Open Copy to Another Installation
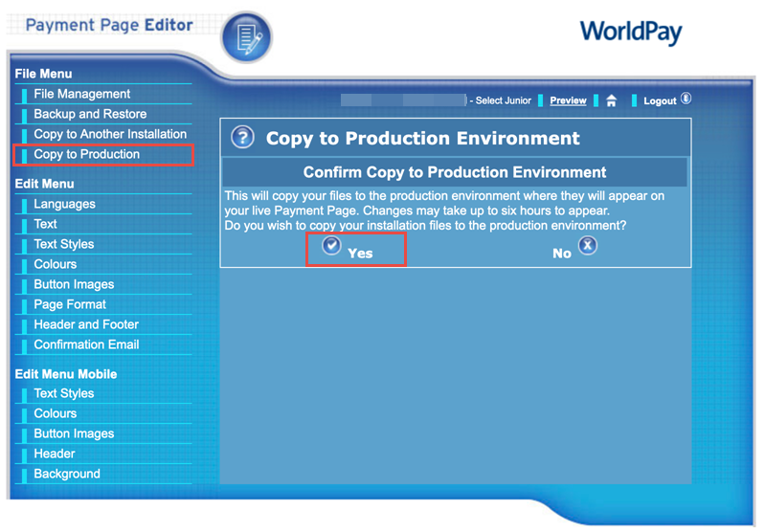Viewport: 765px width, 532px height. pyautogui.click(x=110, y=134)
